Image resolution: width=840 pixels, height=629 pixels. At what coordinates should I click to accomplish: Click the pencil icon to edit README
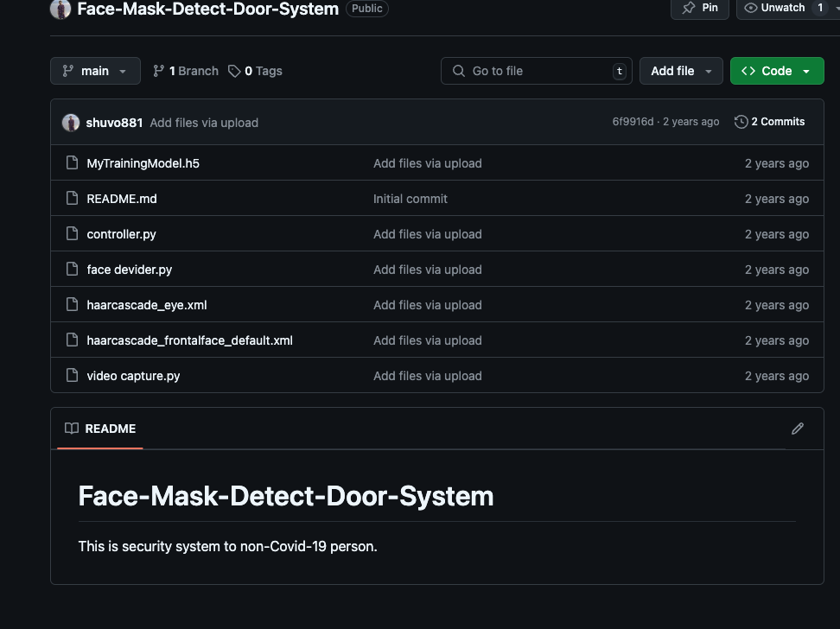(797, 429)
